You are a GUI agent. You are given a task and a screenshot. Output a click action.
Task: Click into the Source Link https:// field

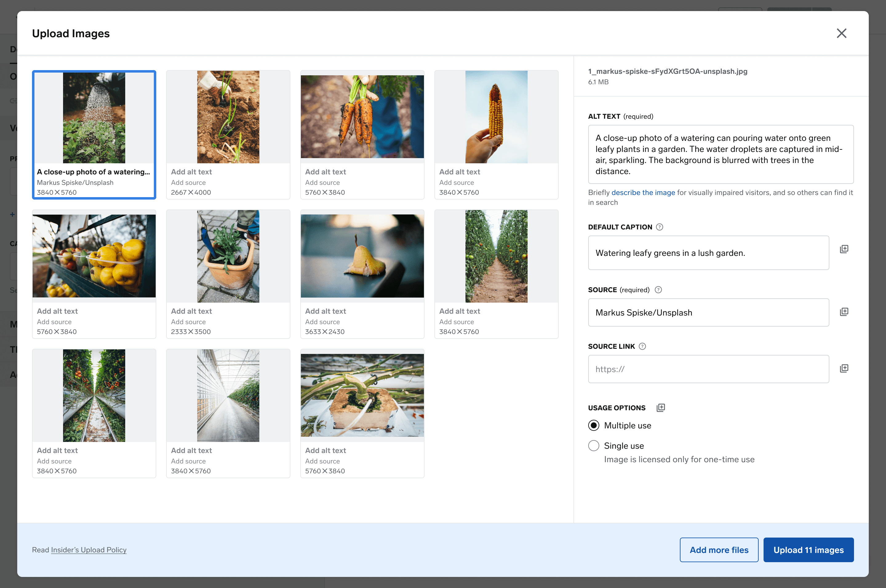click(708, 369)
